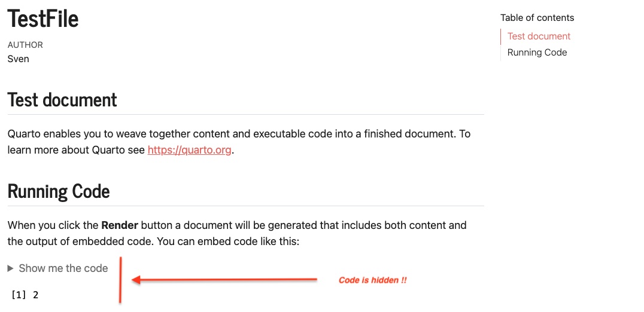This screenshot has height=312, width=644.
Task: Click the Table of contents heading
Action: (537, 17)
